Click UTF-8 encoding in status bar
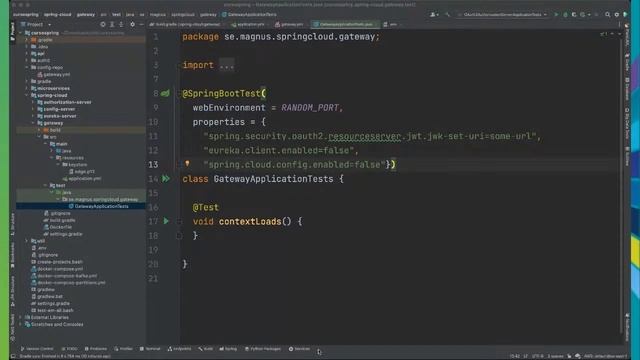The width and height of the screenshot is (640, 360). tap(538, 356)
